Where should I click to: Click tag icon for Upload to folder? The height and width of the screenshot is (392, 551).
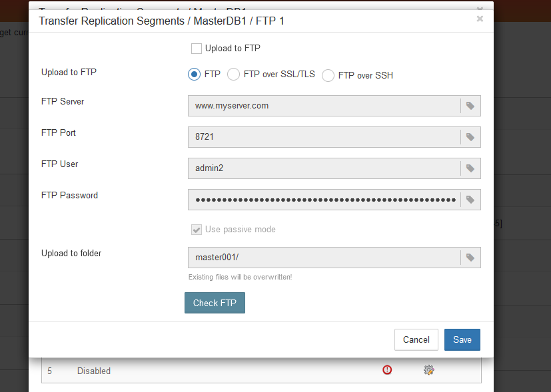click(x=470, y=258)
